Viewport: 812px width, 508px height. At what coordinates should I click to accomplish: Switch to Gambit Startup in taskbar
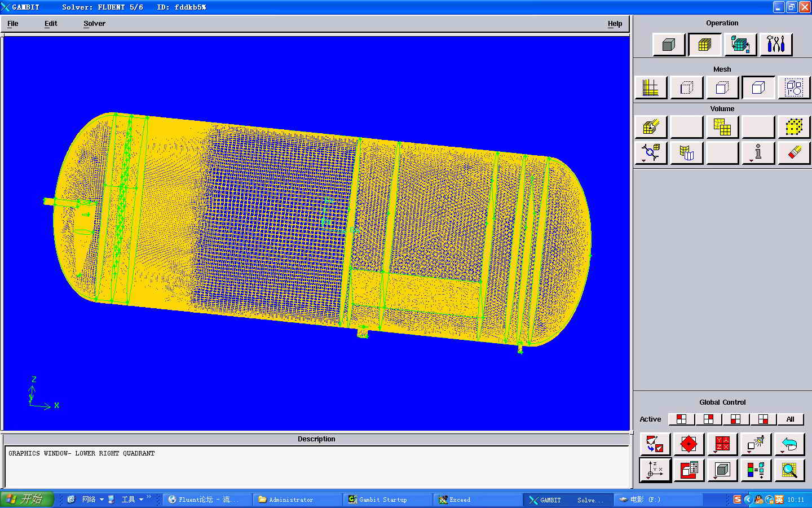coord(383,500)
